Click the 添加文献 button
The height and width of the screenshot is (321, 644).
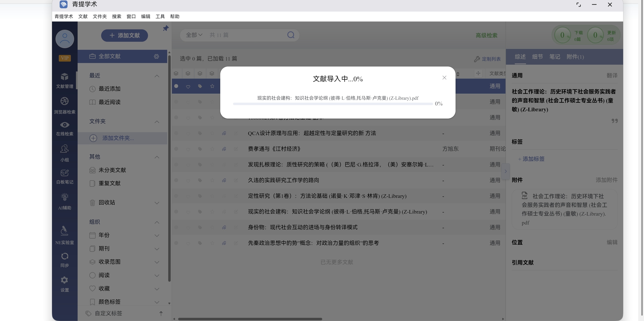124,36
